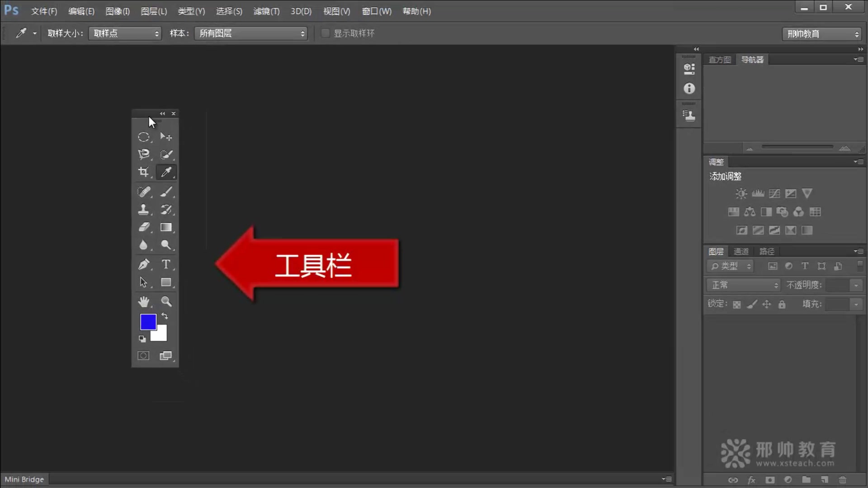The image size is (868, 488).
Task: Select the Hand tool
Action: click(x=144, y=301)
